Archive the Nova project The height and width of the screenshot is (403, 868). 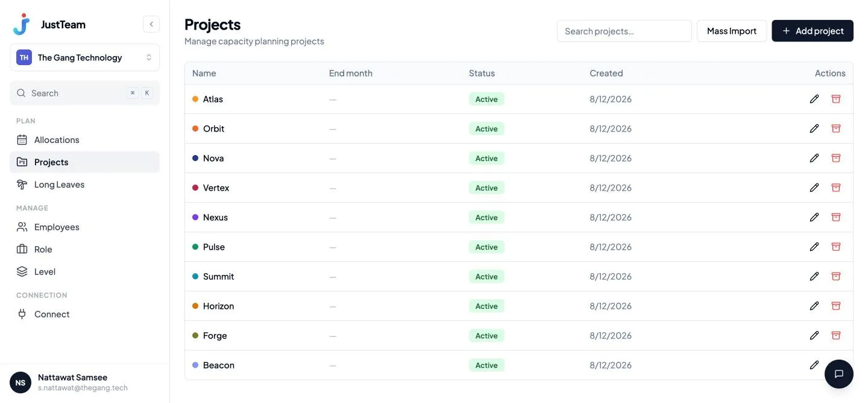[x=836, y=158]
